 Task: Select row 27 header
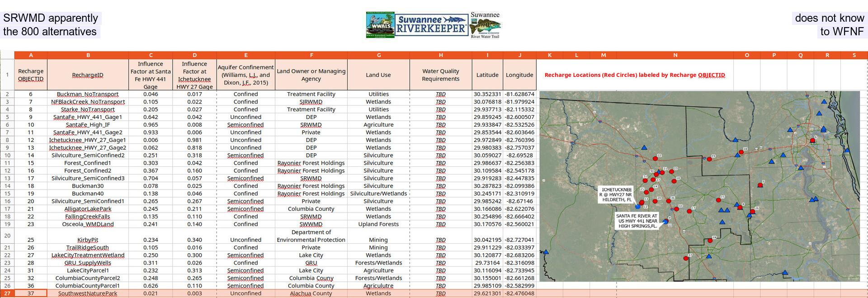7,293
